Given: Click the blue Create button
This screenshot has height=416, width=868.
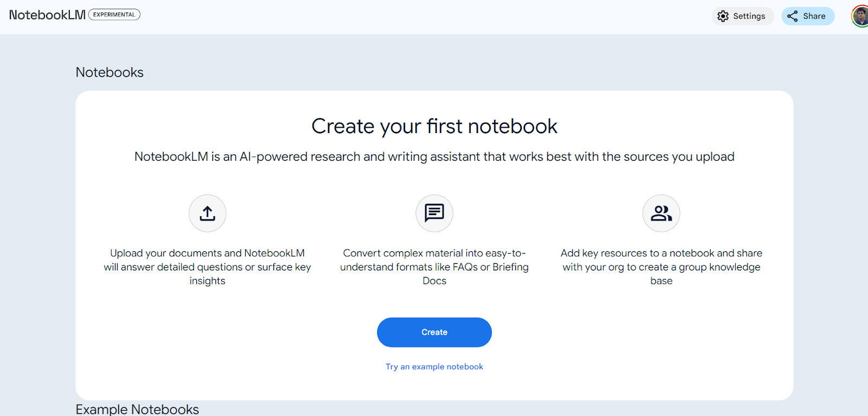Looking at the screenshot, I should 435,332.
